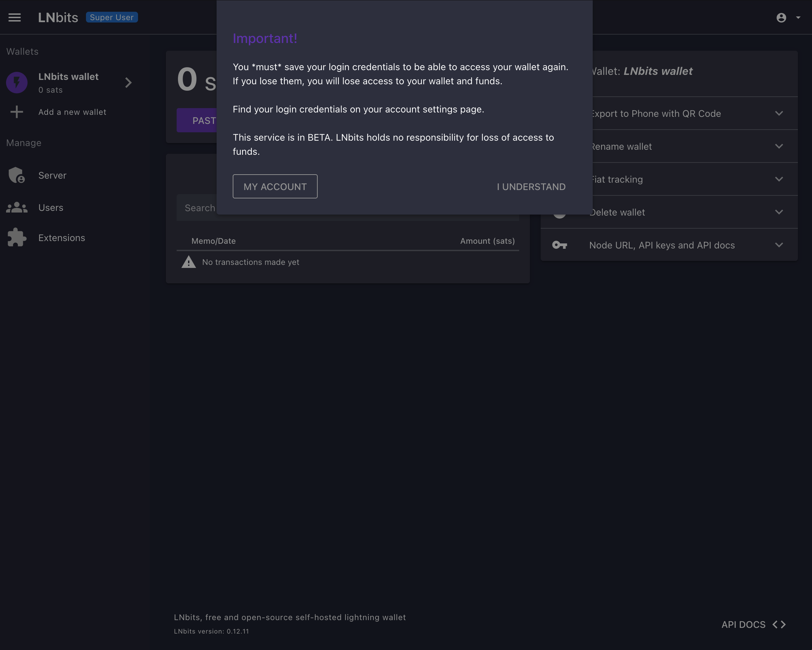The image size is (812, 650).
Task: Click the LNbits wallet lightning bolt icon
Action: pyautogui.click(x=17, y=83)
